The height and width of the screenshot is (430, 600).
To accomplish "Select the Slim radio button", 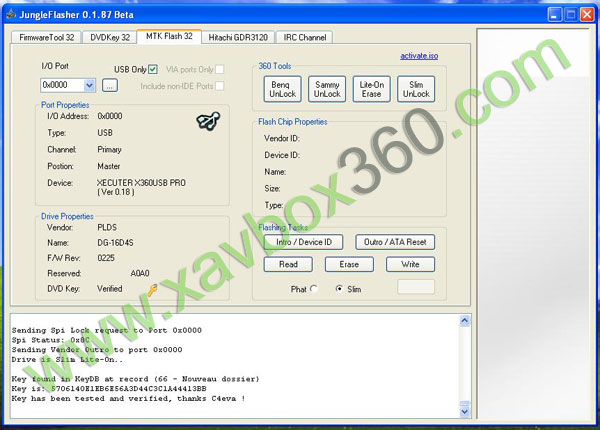I will point(339,289).
